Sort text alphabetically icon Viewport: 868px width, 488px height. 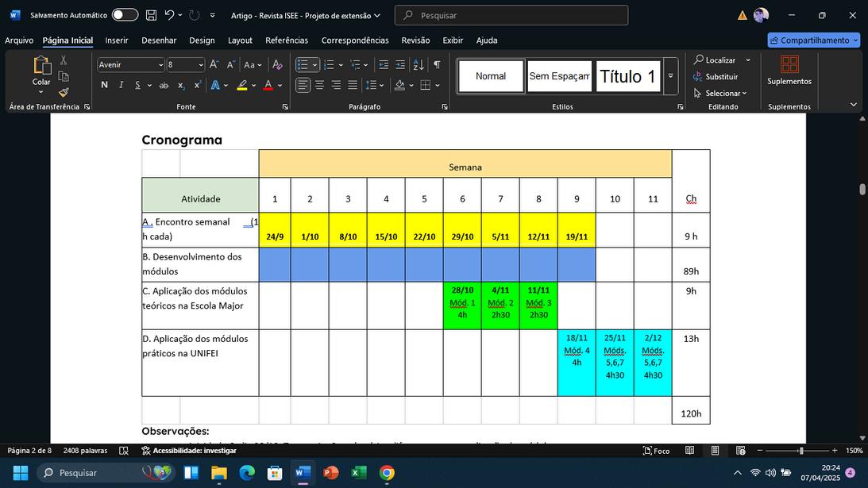(419, 65)
